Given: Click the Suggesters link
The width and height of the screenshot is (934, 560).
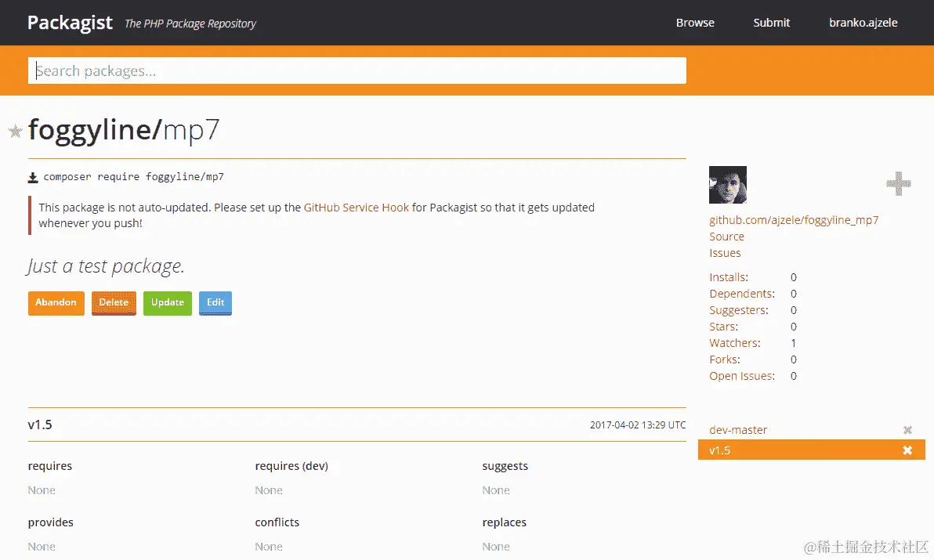Looking at the screenshot, I should (739, 310).
